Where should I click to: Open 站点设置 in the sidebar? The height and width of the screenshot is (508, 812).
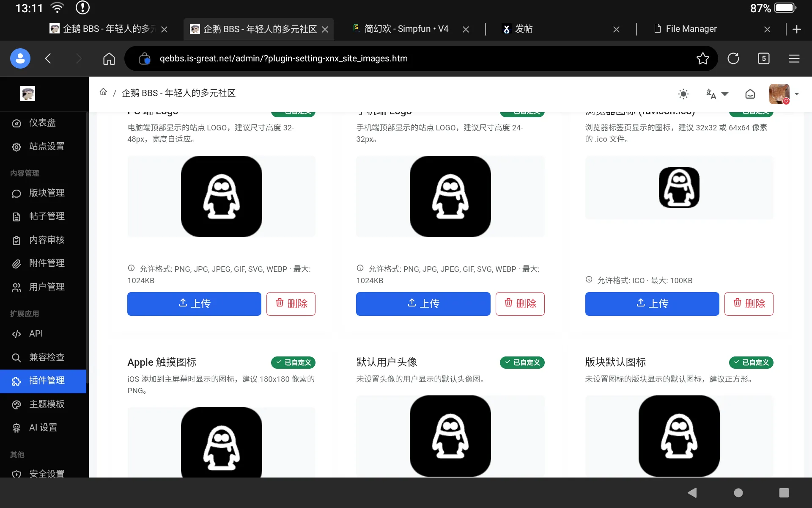point(43,146)
